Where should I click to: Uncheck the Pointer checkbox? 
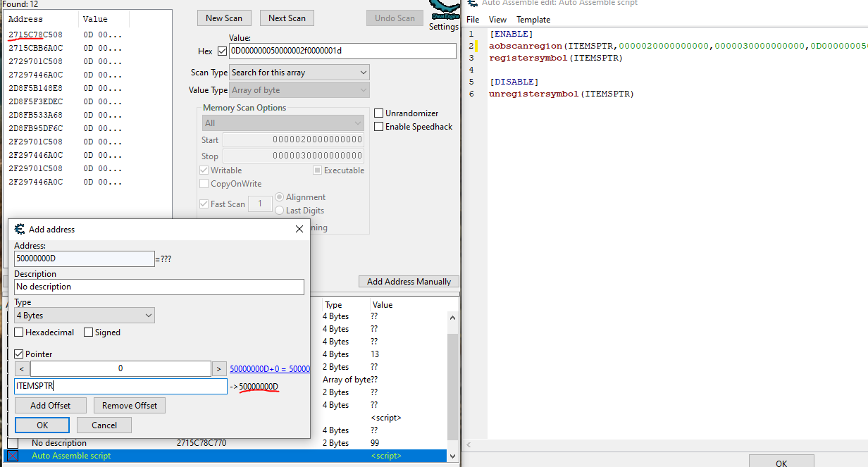[x=20, y=354]
